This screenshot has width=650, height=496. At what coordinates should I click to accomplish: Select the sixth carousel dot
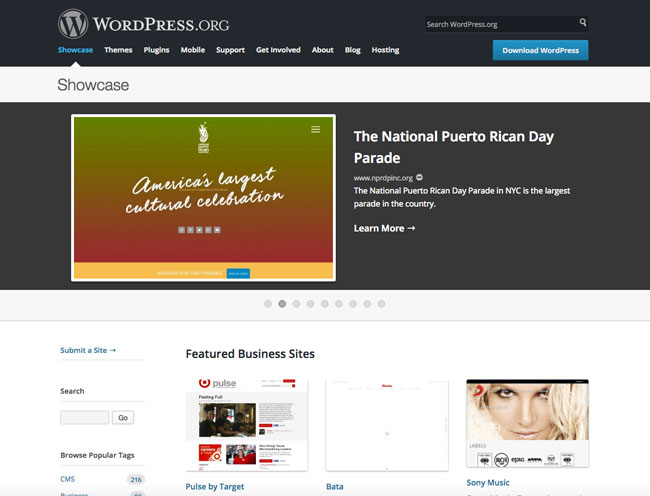point(339,304)
